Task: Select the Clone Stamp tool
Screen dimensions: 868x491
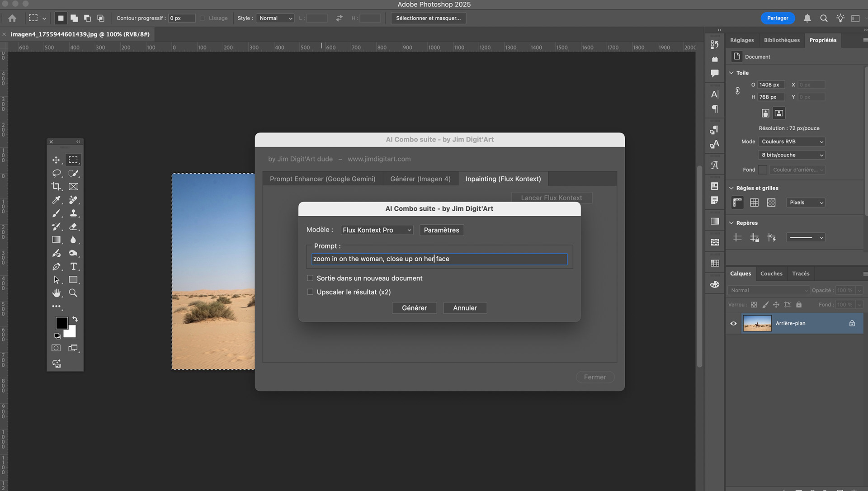Action: (73, 213)
